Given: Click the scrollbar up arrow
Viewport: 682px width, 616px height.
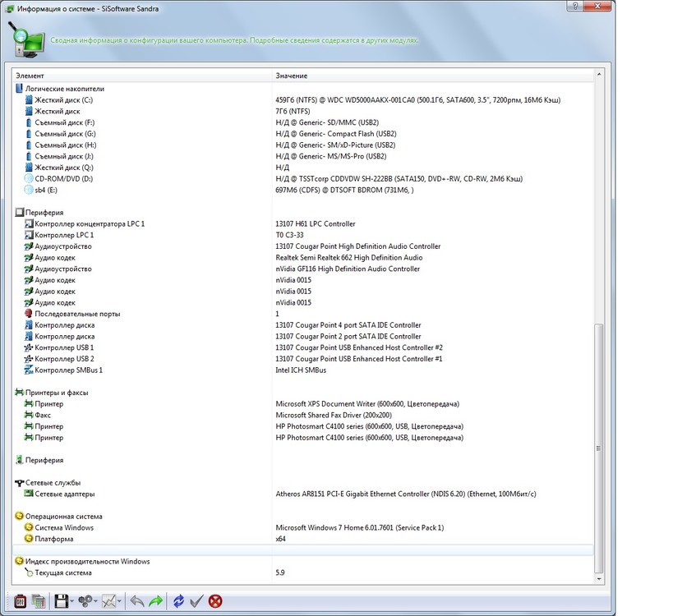Looking at the screenshot, I should (x=599, y=75).
